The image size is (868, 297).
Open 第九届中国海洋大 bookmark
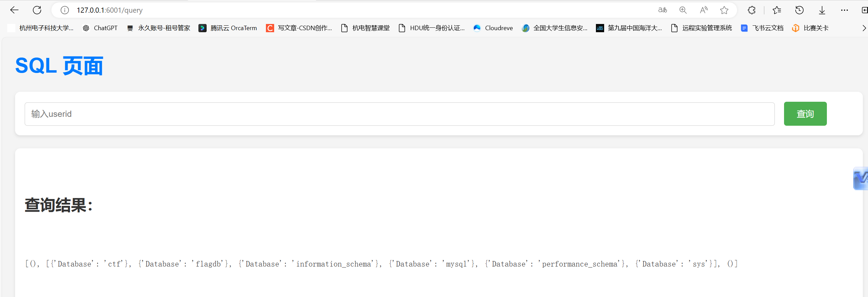629,28
